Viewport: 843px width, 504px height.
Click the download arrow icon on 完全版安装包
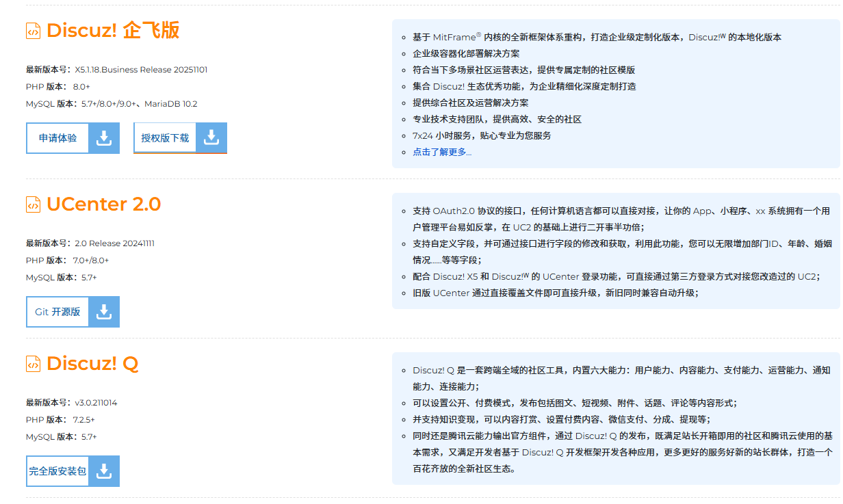(104, 471)
